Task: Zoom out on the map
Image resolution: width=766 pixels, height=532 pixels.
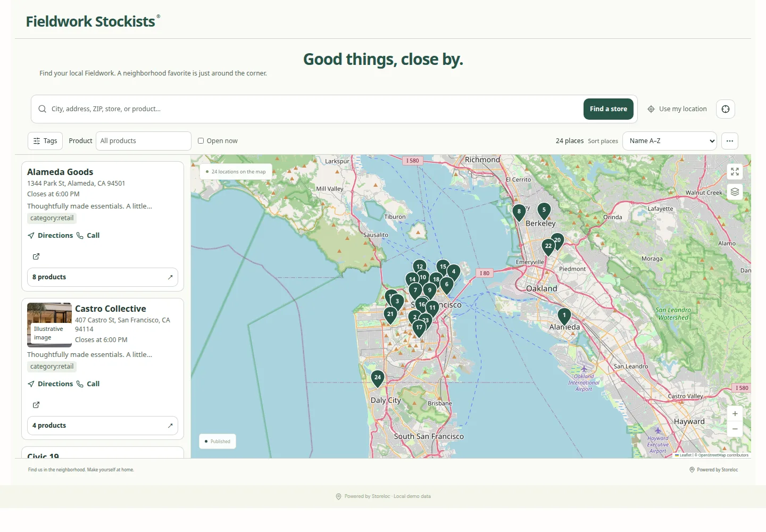Action: click(735, 429)
